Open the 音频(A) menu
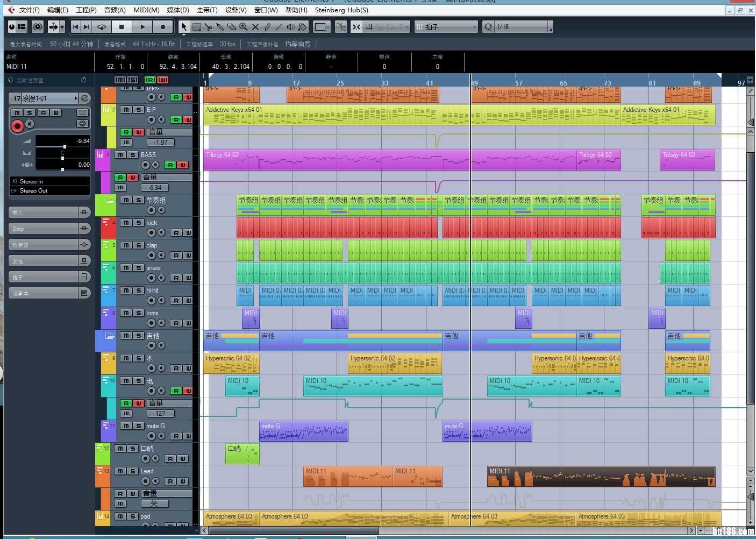This screenshot has height=539, width=756. [x=115, y=10]
